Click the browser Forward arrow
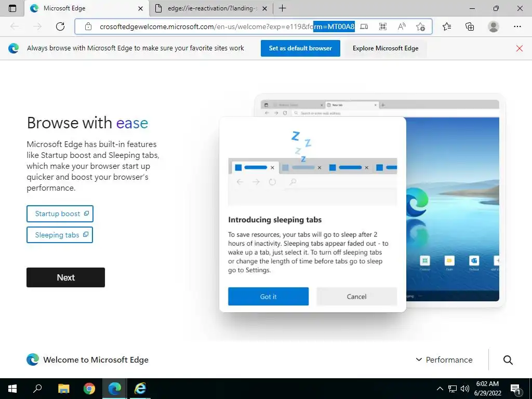The width and height of the screenshot is (532, 399). pyautogui.click(x=37, y=26)
